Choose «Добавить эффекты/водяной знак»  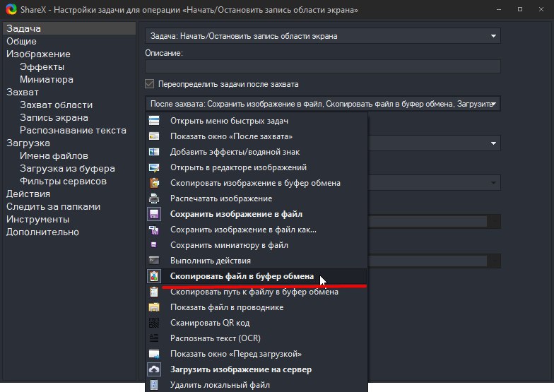pos(257,151)
